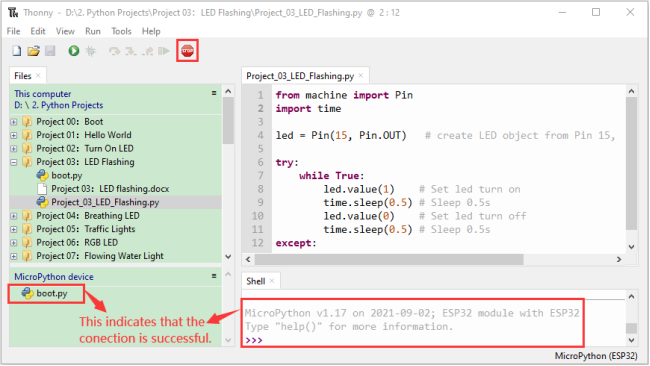Click the file tree scroll down arrow
Image resolution: width=650 pixels, height=366 pixels.
pos(228,257)
